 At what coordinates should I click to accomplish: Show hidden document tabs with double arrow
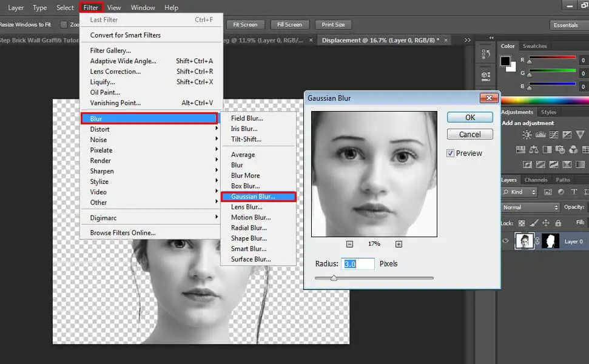[x=467, y=40]
